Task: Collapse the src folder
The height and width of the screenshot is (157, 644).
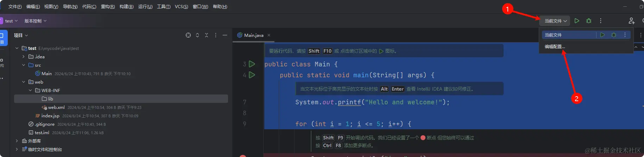Action: (x=24, y=65)
